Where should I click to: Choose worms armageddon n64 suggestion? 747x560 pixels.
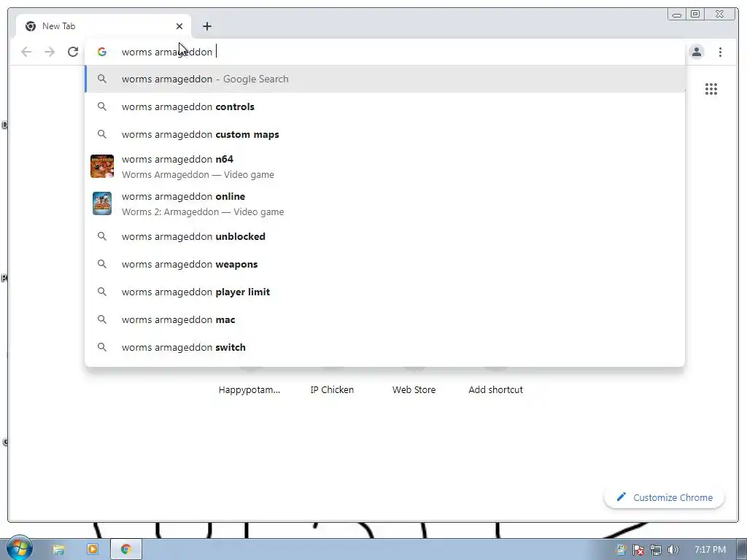(385, 167)
